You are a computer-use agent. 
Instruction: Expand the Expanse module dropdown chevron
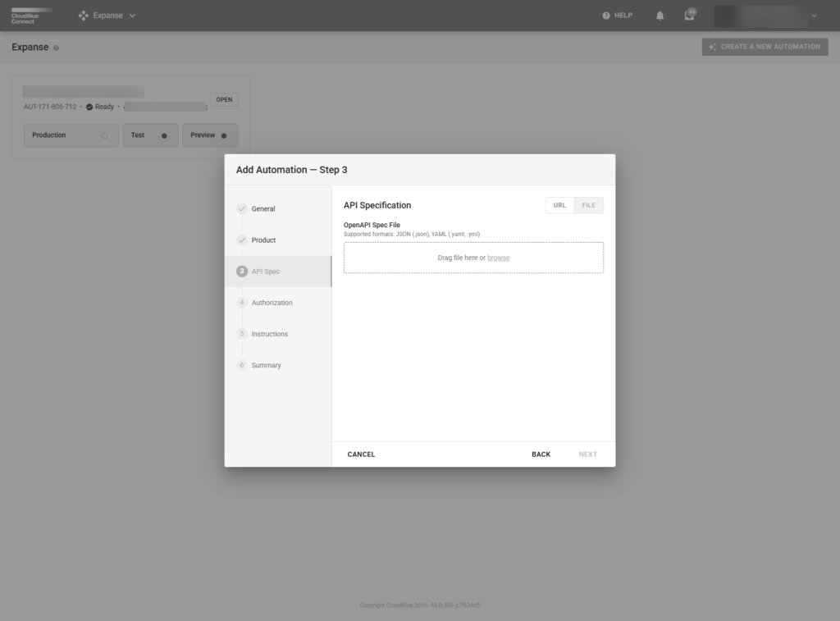tap(132, 16)
